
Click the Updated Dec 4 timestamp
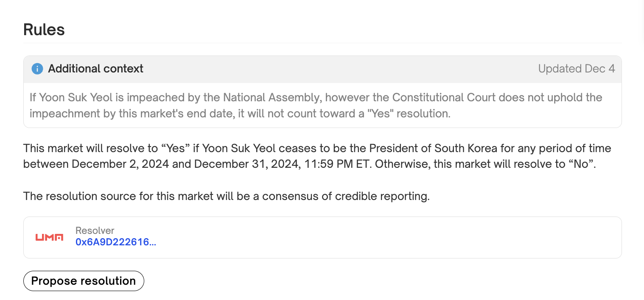[577, 69]
